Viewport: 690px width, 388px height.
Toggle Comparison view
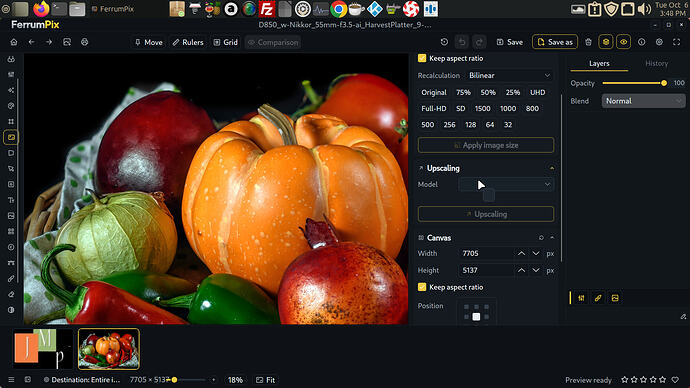pyautogui.click(x=273, y=42)
